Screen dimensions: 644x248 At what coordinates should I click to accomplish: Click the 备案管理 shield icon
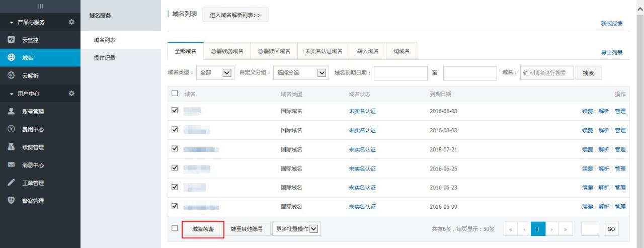coord(11,201)
